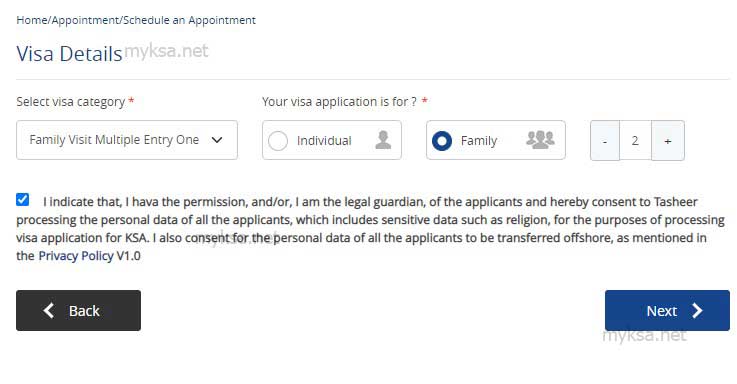The image size is (737, 384).
Task: Go to Home in the breadcrumb
Action: coord(32,20)
